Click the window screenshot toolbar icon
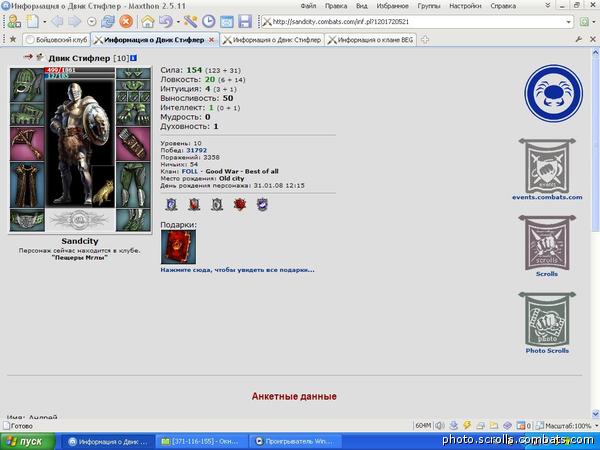 pos(227,21)
